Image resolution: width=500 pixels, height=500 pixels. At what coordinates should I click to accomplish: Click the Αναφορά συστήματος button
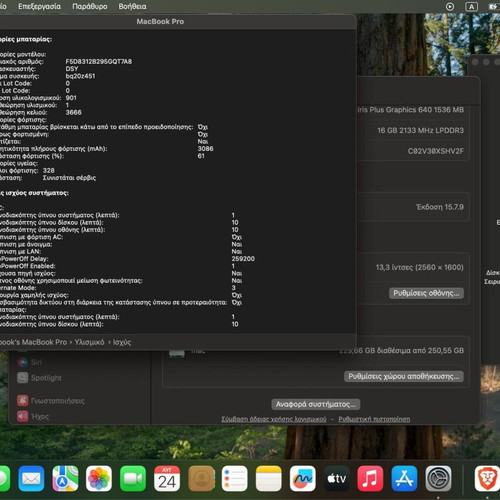(315, 404)
